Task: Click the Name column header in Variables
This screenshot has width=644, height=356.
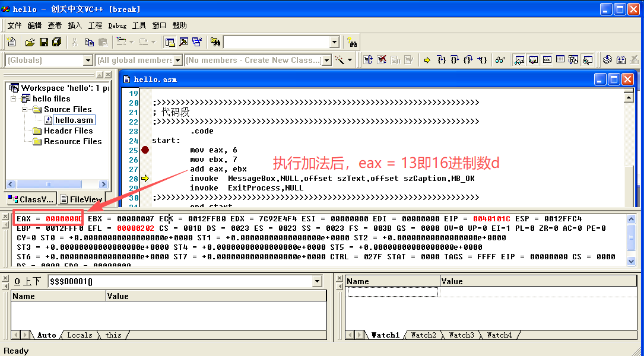Action: [x=58, y=296]
